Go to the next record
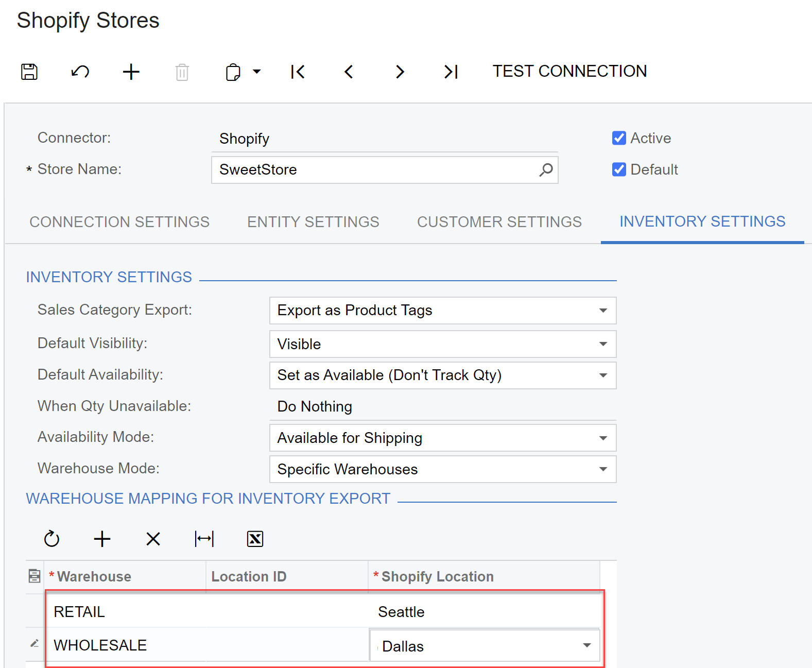Viewport: 812px width, 668px height. pos(400,72)
